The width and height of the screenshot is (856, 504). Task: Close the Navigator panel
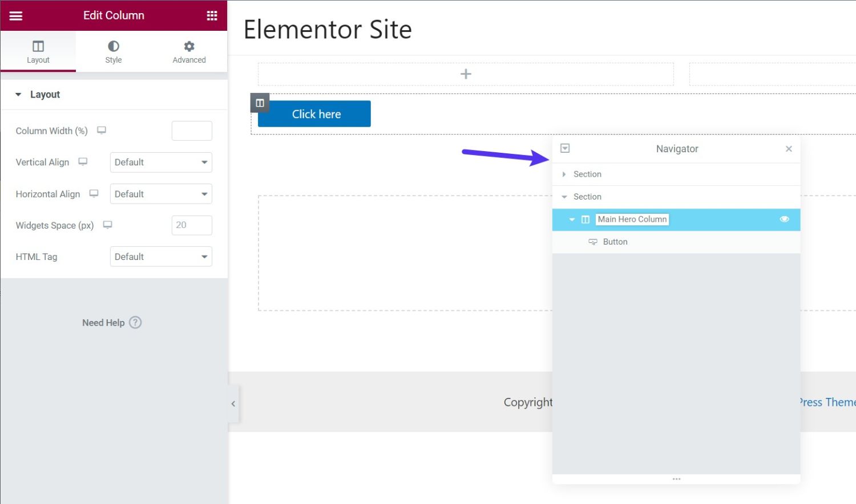[x=788, y=148]
